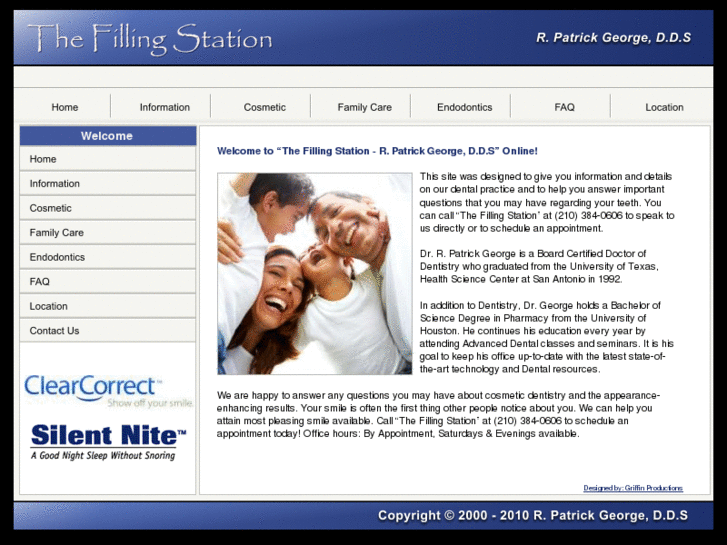Click the smiling family photo

[x=315, y=274]
